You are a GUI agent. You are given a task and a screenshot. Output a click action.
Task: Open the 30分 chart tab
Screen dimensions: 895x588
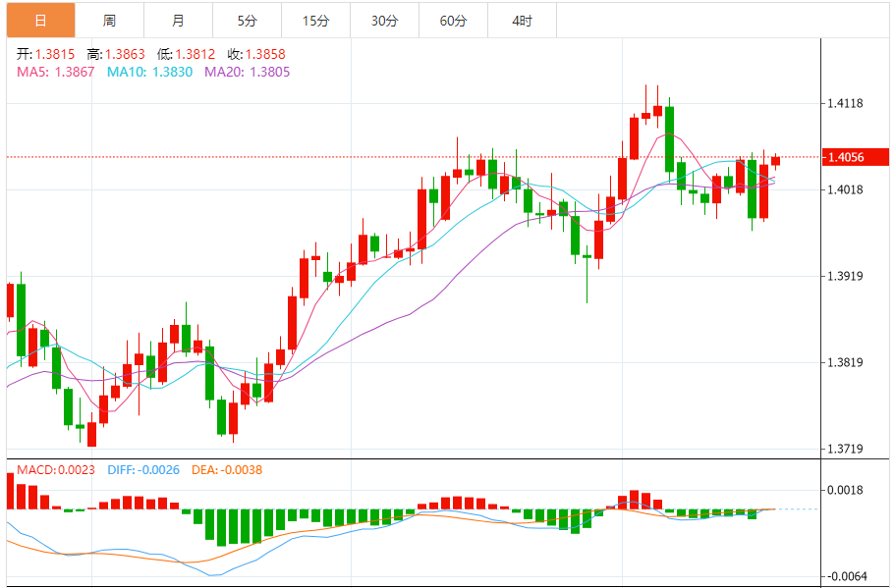click(385, 21)
